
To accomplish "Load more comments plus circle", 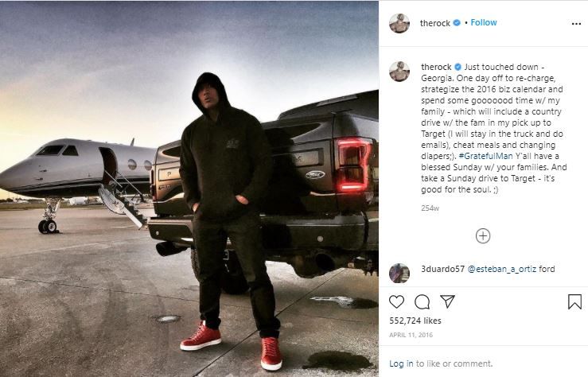I will (x=483, y=236).
